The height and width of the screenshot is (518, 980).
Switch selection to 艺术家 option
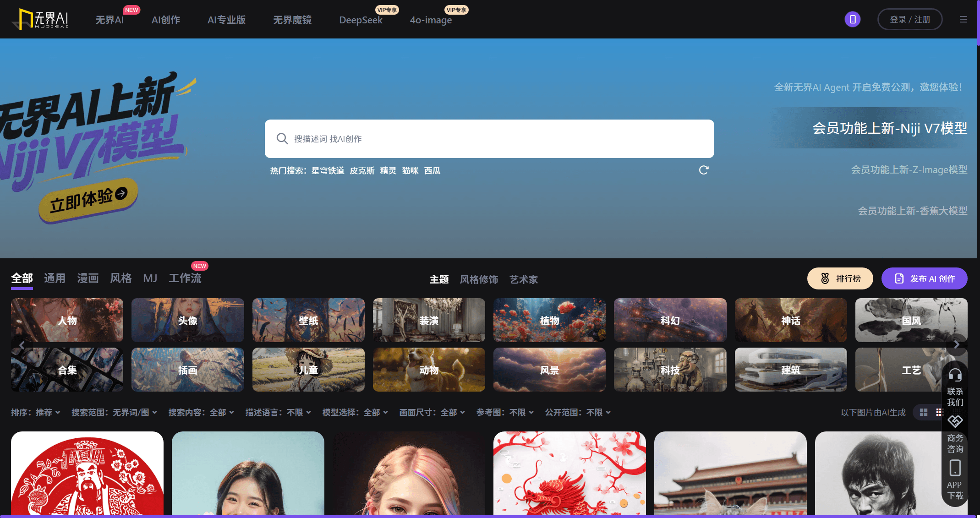[524, 279]
